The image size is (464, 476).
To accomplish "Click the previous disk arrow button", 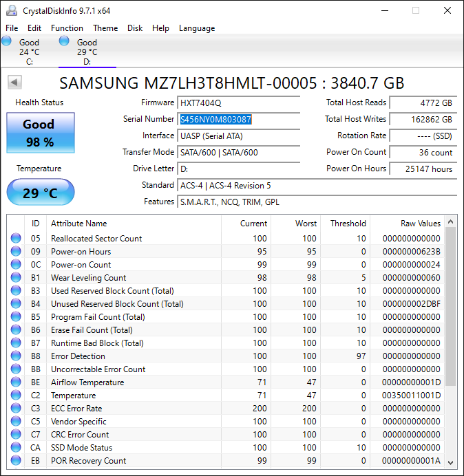I will (x=14, y=83).
